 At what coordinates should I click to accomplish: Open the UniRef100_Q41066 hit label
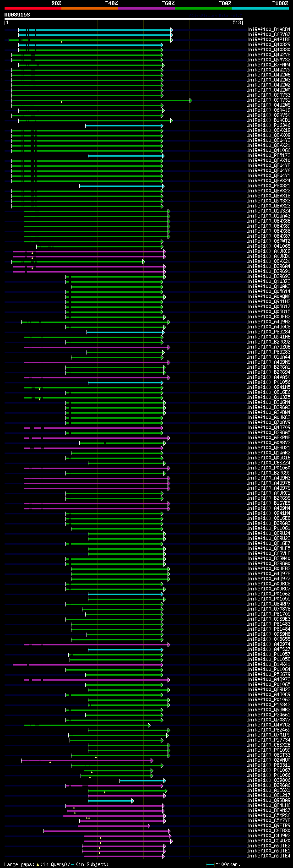point(268,151)
